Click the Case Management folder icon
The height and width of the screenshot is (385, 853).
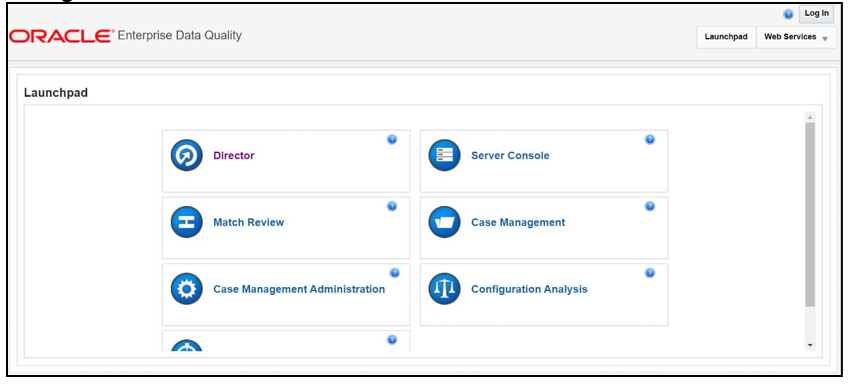444,222
